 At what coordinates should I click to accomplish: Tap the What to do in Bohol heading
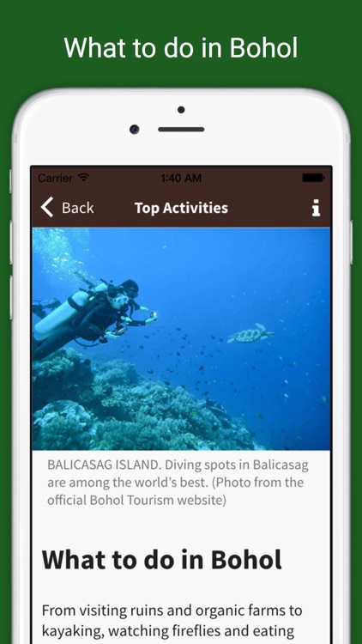point(162,559)
